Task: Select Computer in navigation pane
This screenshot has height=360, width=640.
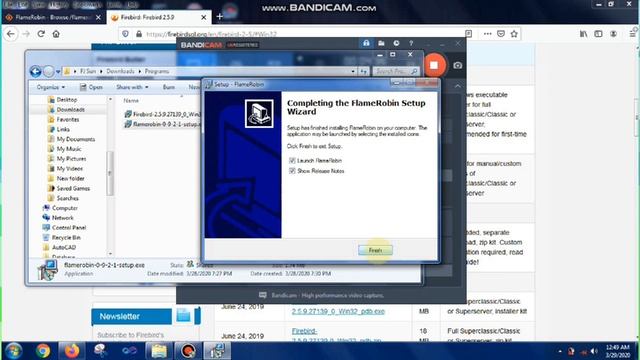Action: point(64,208)
